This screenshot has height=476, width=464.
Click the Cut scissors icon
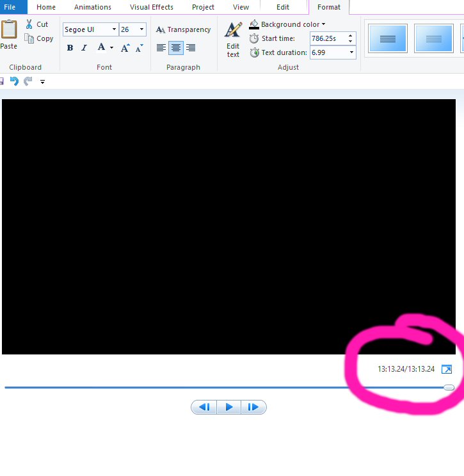pyautogui.click(x=29, y=24)
